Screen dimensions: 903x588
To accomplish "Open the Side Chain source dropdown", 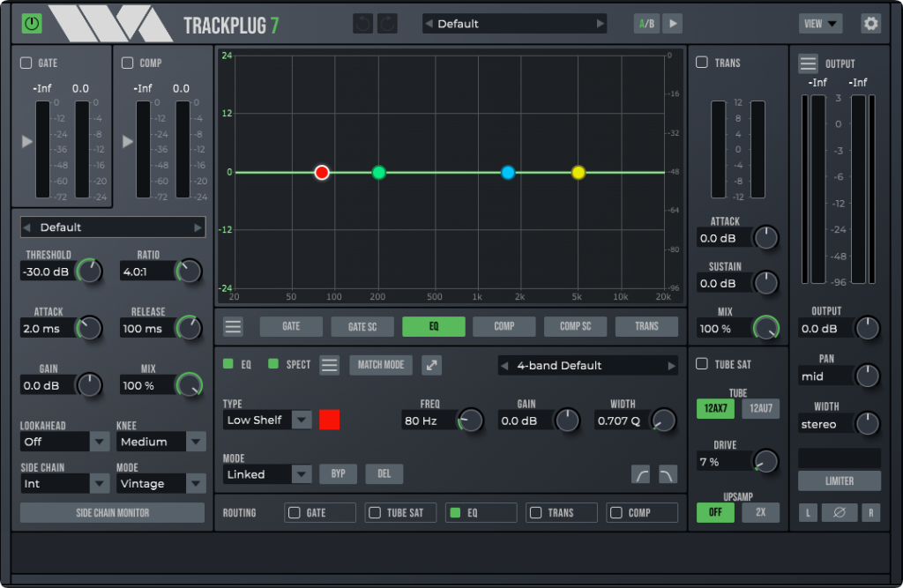I will coord(64,484).
